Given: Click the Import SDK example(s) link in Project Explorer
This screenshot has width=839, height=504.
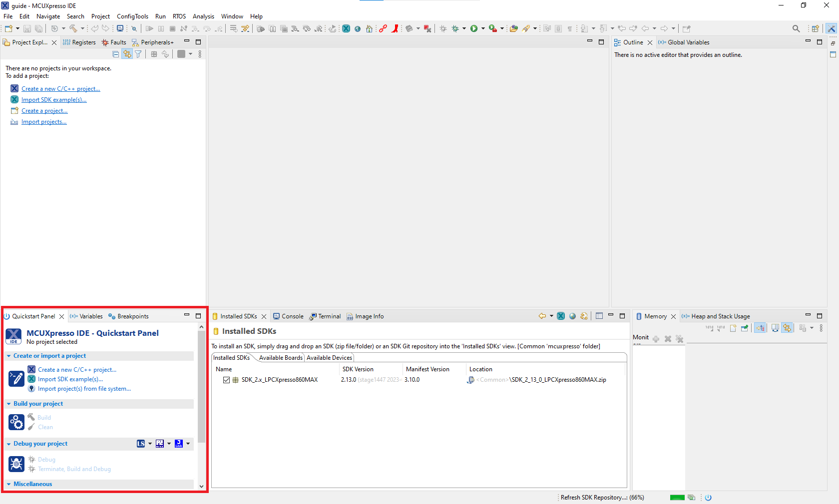Looking at the screenshot, I should pyautogui.click(x=54, y=100).
